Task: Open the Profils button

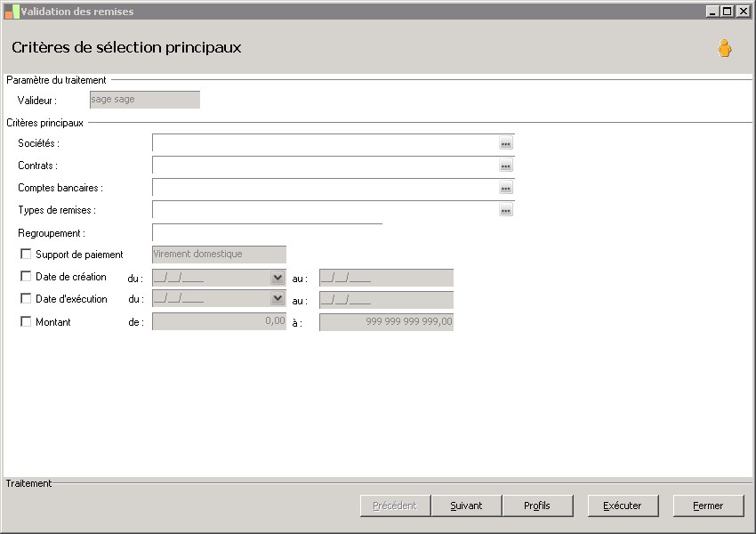Action: [x=537, y=506]
